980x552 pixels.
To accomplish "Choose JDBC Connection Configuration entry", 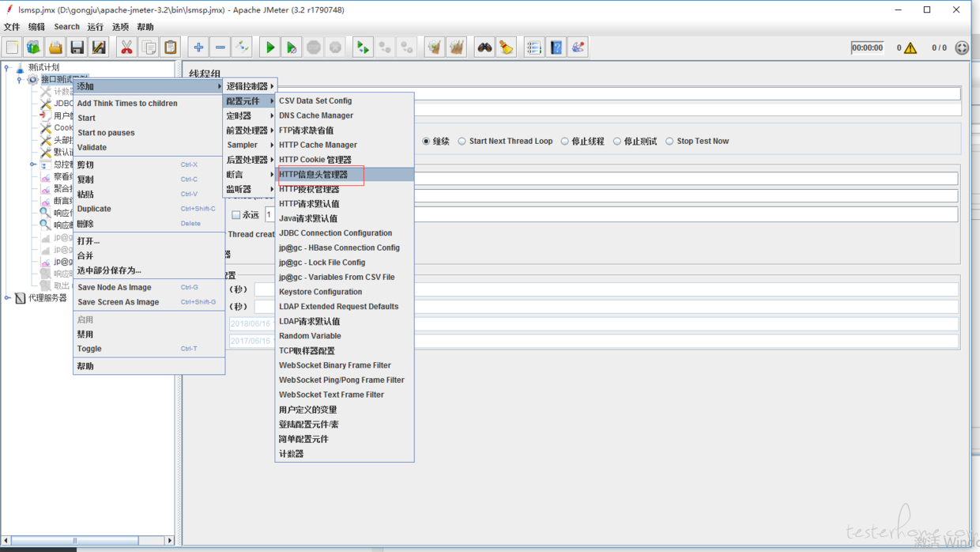I will coord(345,233).
